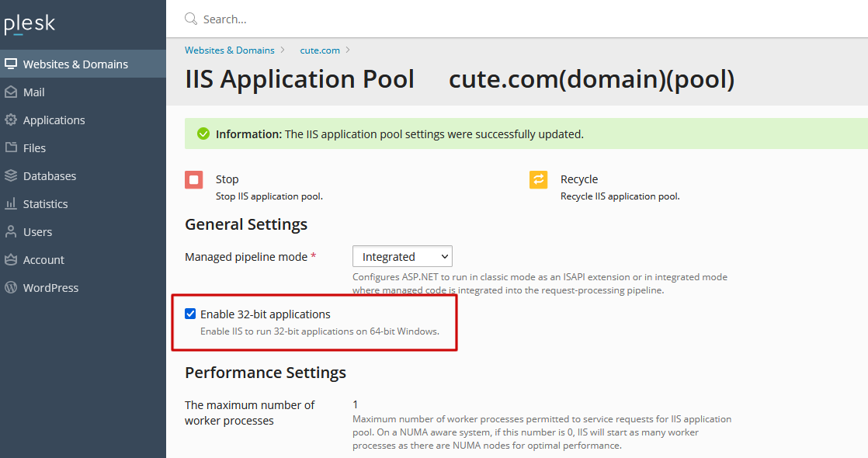Click the WordPress logo icon in sidebar

[11, 287]
